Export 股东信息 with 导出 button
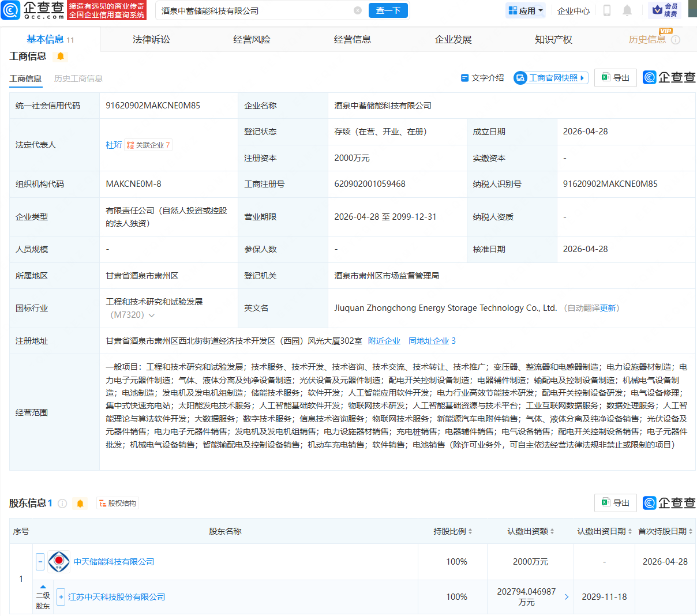This screenshot has height=616, width=697. point(616,503)
